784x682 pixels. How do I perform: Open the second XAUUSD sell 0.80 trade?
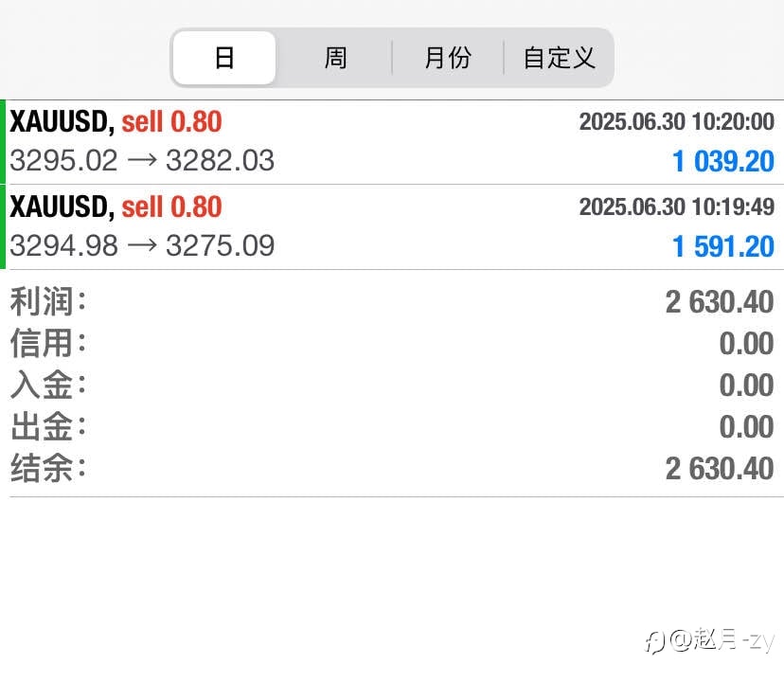point(392,227)
